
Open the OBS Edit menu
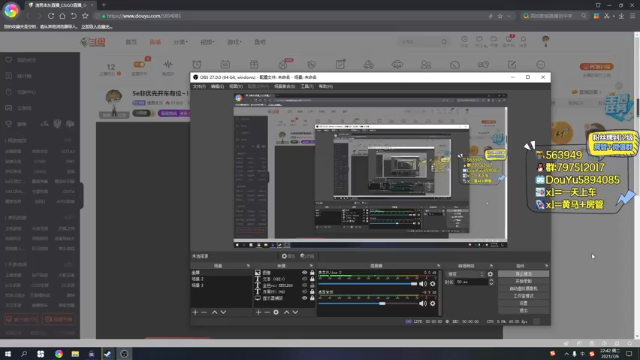pos(217,87)
